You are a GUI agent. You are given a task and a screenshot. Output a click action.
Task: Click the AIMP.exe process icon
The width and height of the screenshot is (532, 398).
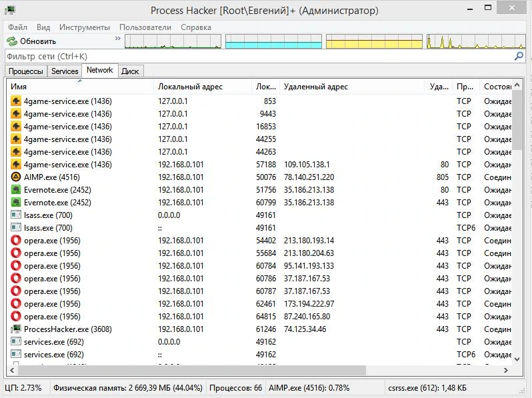click(16, 177)
